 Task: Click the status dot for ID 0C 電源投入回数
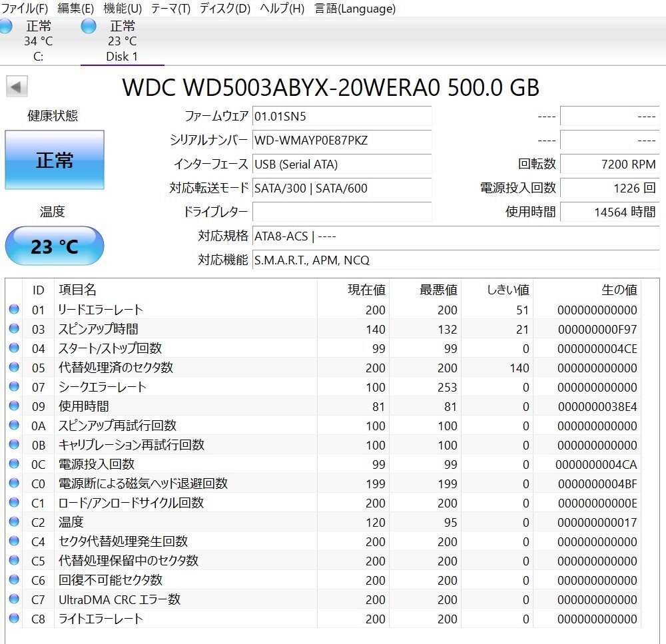click(x=14, y=464)
